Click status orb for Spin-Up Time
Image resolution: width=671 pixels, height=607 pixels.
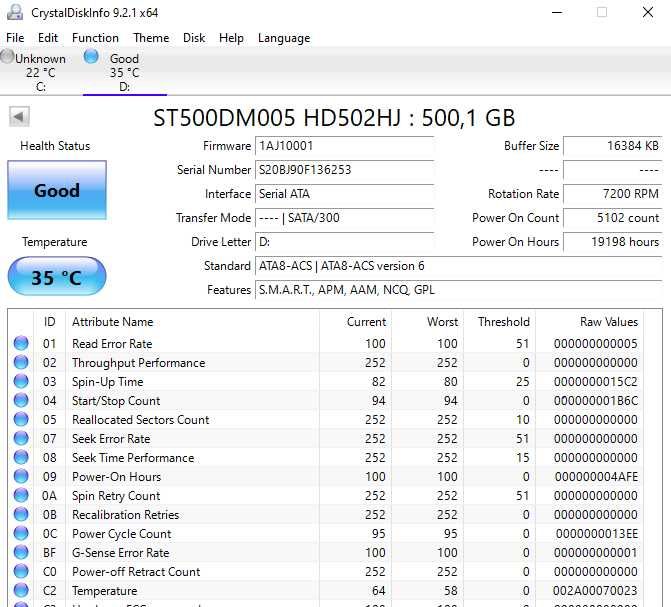tap(21, 381)
